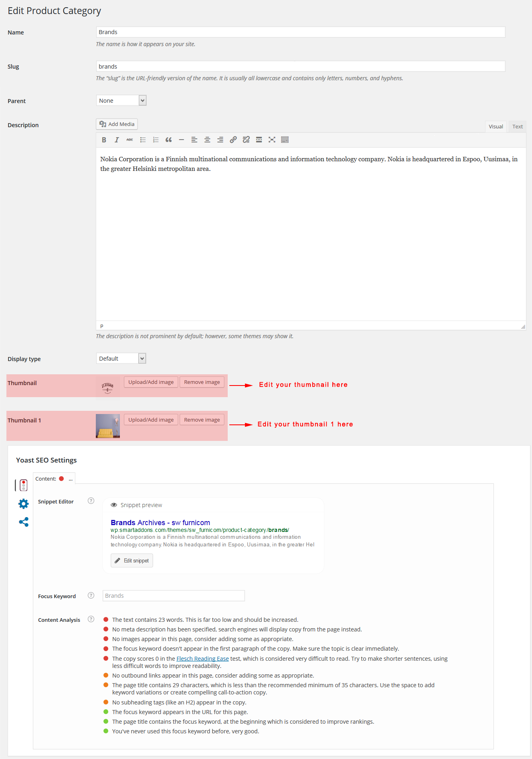Apply strikethrough in the editor toolbar
The height and width of the screenshot is (759, 532).
click(x=129, y=140)
